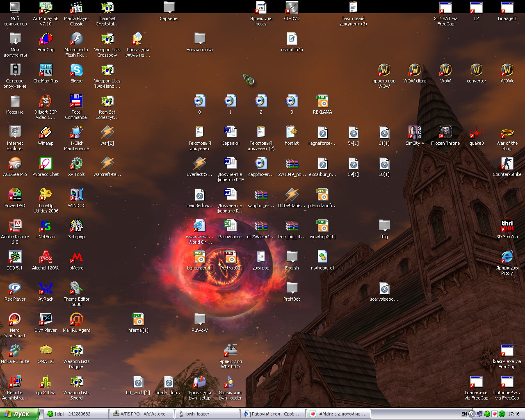The image size is (525, 420).
Task: Select the Loader.exe via FreeCap shortcut
Action: (x=476, y=388)
